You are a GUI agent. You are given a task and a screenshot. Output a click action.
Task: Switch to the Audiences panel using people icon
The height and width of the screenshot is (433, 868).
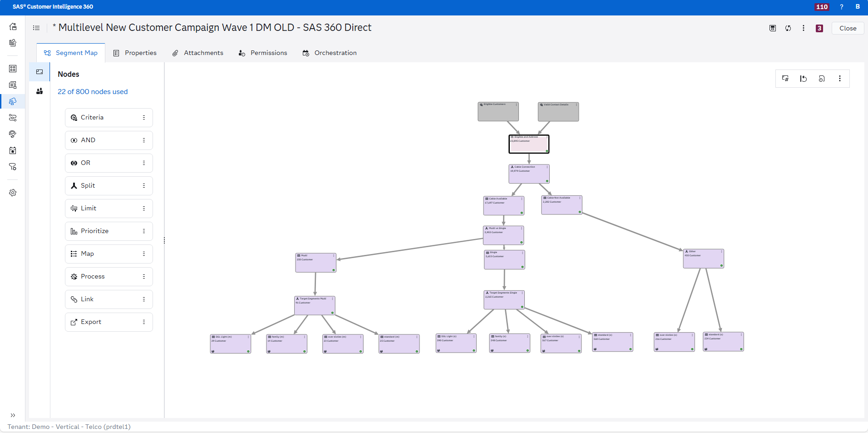pos(39,91)
